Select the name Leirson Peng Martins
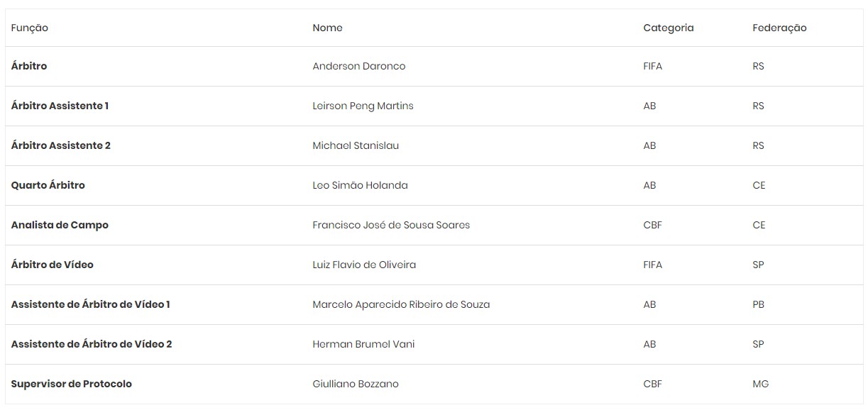This screenshot has height=410, width=868. coord(363,106)
